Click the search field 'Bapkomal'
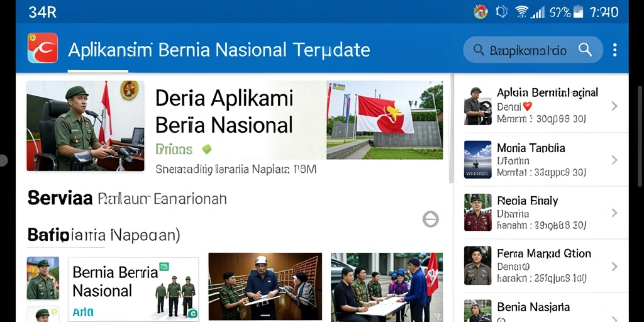 click(533, 50)
